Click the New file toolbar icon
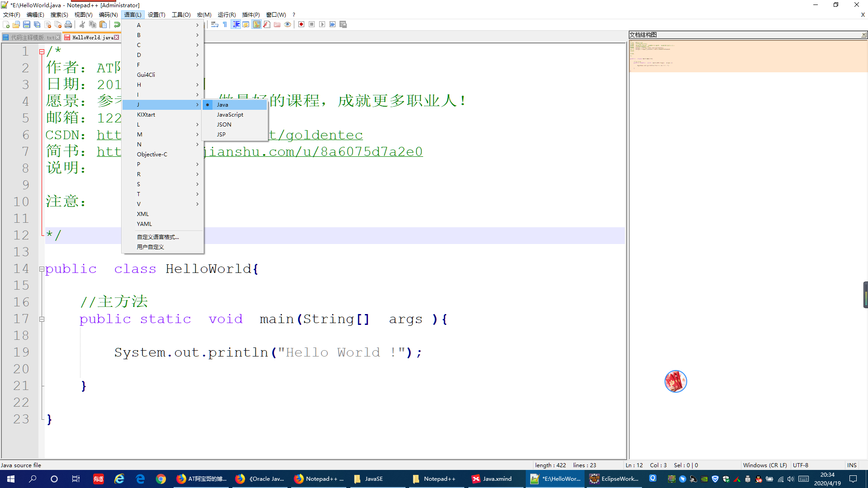This screenshot has width=868, height=488. click(x=6, y=24)
